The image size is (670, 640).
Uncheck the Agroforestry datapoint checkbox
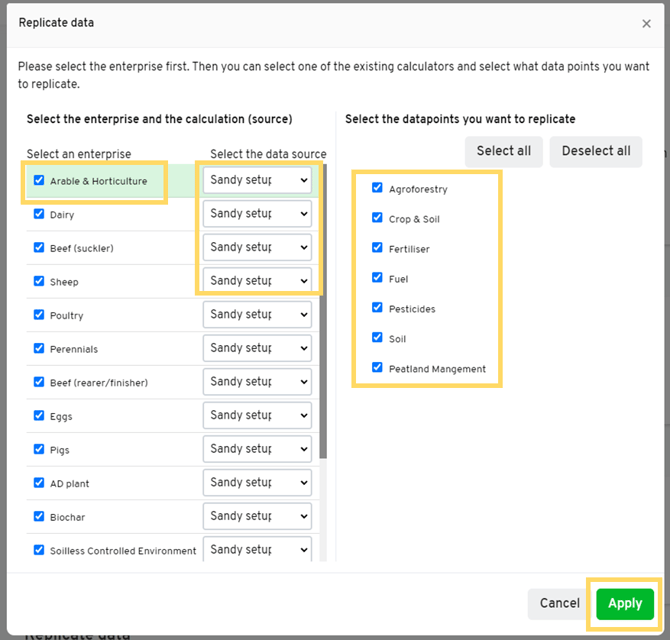377,188
